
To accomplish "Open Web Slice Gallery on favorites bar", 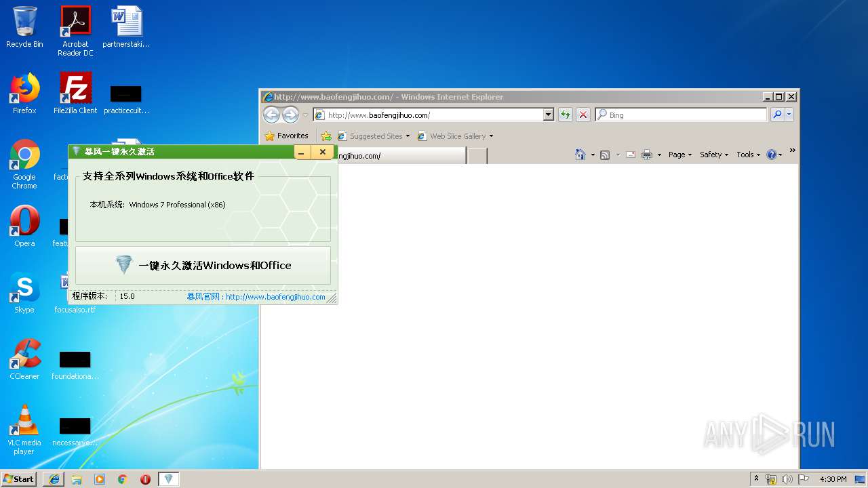I will [456, 136].
